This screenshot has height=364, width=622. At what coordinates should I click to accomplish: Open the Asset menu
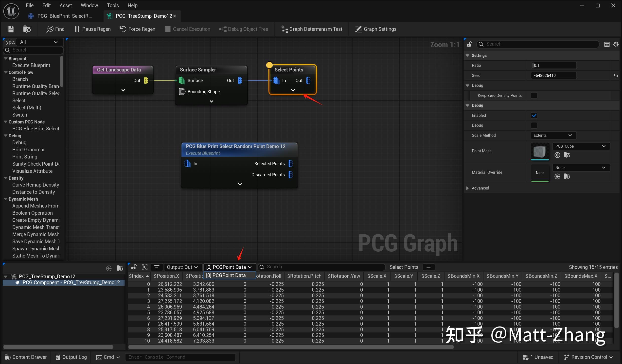[66, 5]
